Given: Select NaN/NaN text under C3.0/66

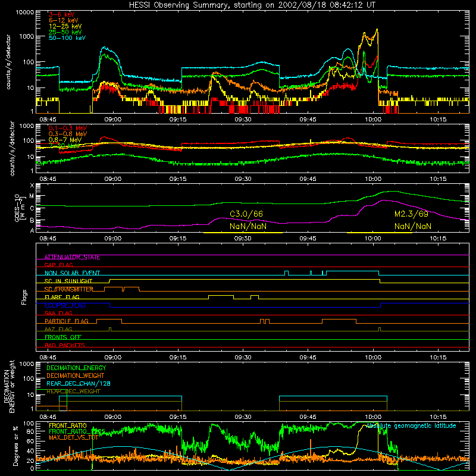Looking at the screenshot, I should click(248, 227).
